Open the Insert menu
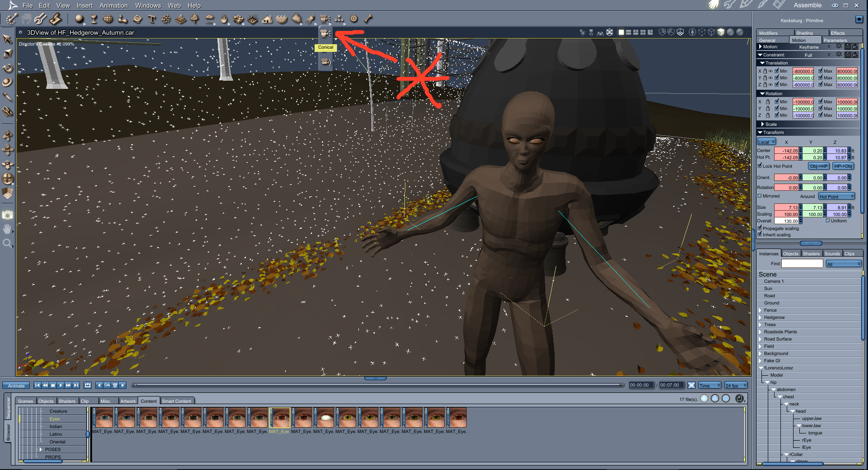Screen dimensions: 868x470 pos(84,5)
